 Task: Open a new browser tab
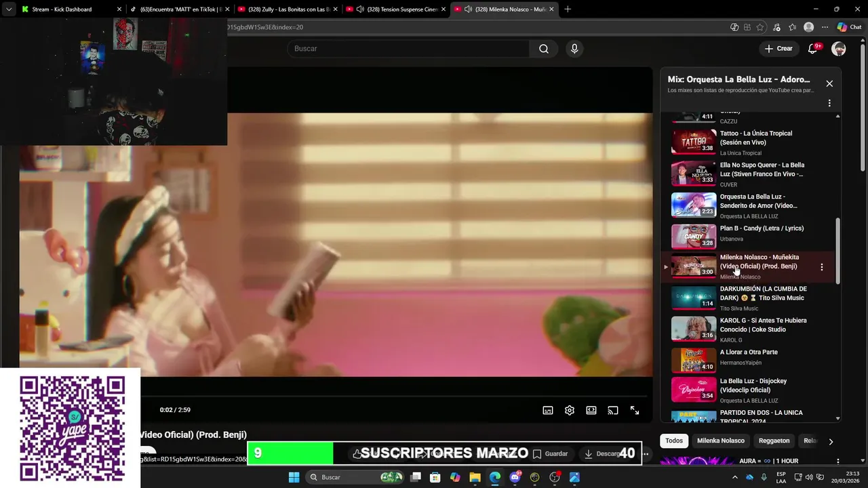tap(568, 9)
